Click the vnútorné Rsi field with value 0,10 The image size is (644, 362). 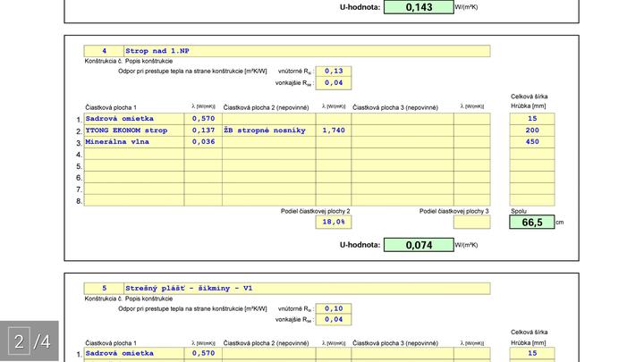pos(334,307)
